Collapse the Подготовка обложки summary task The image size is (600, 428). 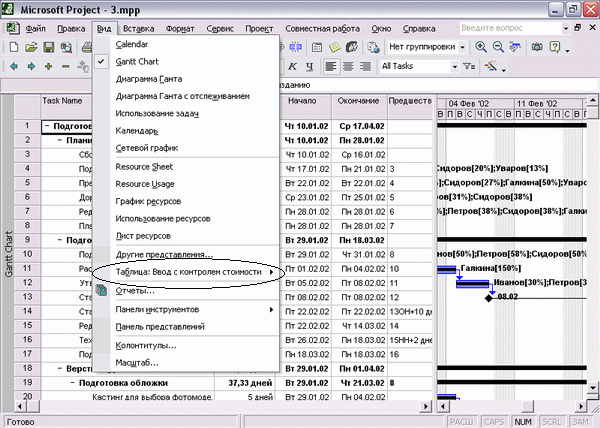(x=73, y=383)
